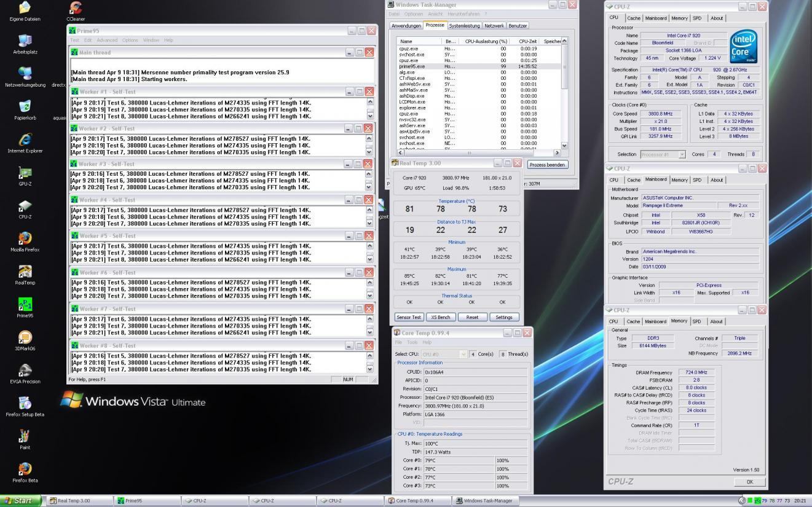Open the Firefox Beta desktop shortcut
Screen dimensions: 812x507
pyautogui.click(x=25, y=473)
